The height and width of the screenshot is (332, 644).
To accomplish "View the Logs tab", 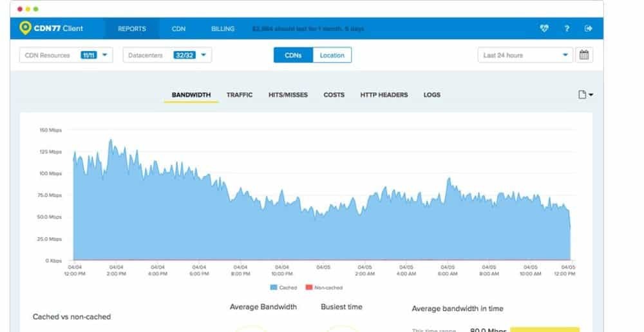I will point(432,95).
